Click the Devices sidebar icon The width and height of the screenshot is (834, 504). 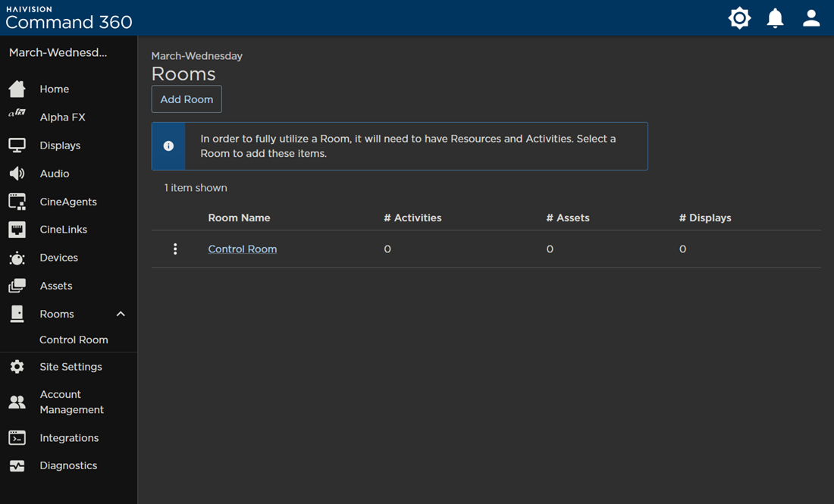click(x=17, y=258)
